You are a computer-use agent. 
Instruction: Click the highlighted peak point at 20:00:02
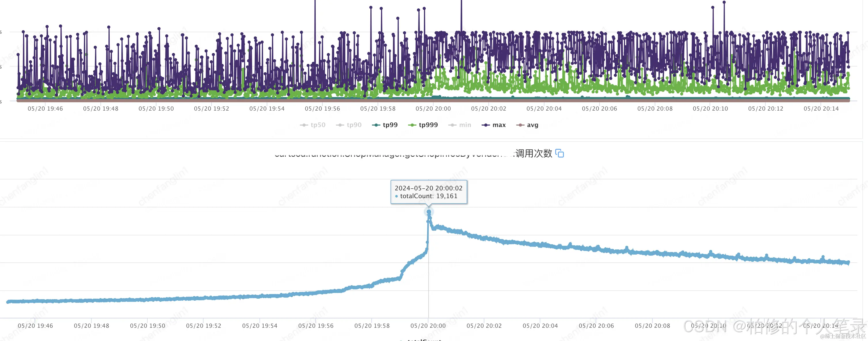[x=429, y=212]
